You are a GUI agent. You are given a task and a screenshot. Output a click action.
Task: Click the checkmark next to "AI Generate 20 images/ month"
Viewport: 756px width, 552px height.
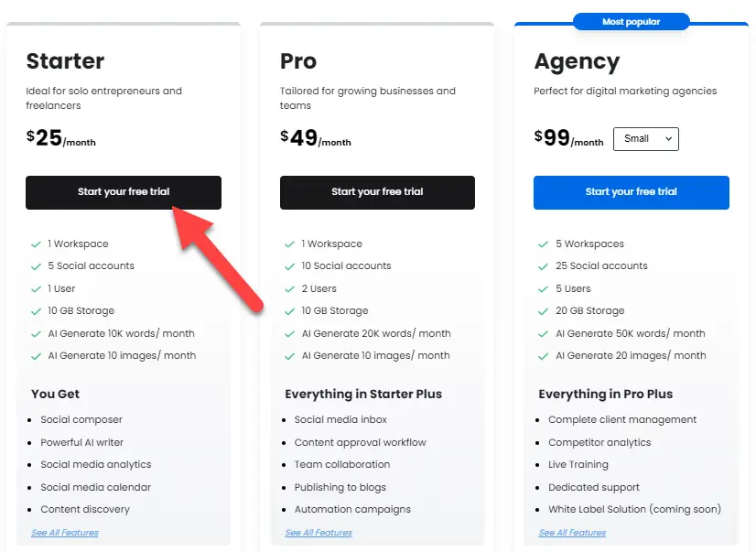(544, 355)
